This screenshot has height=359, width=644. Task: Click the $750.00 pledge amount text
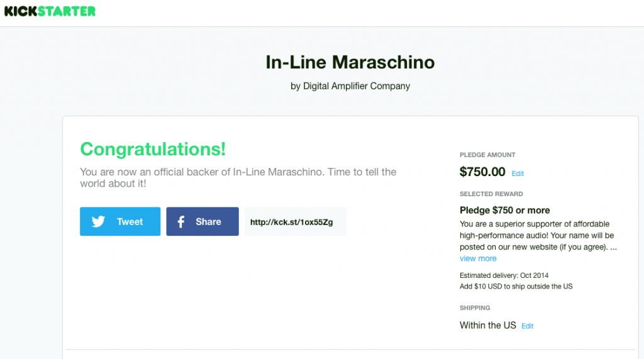[x=482, y=172]
